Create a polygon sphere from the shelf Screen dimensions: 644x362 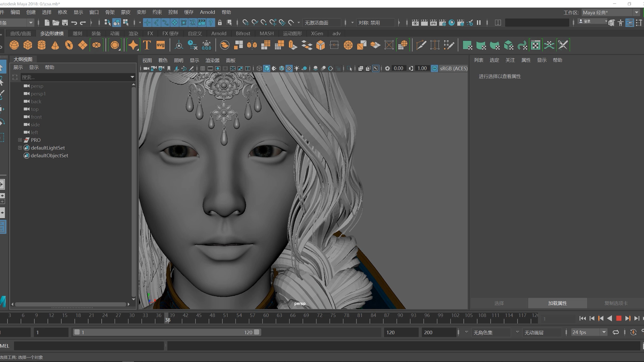coord(14,45)
